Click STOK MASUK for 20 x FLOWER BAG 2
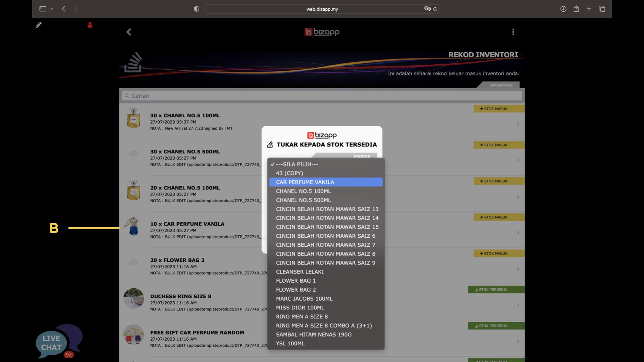The width and height of the screenshot is (644, 362). (499, 253)
